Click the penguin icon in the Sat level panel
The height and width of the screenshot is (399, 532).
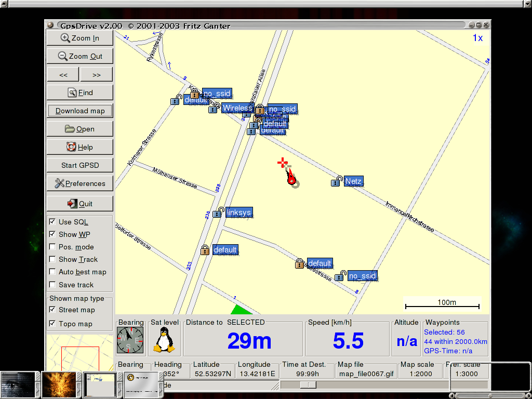[x=164, y=340]
